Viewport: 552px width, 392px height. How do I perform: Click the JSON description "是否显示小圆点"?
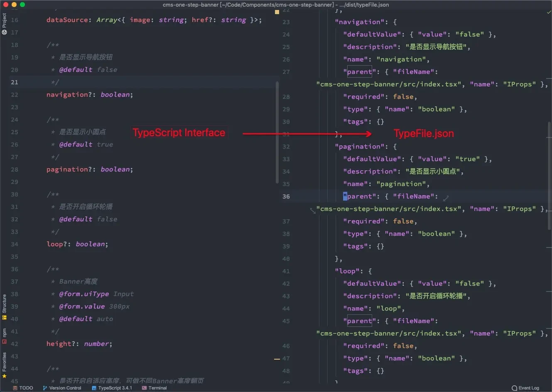434,171
